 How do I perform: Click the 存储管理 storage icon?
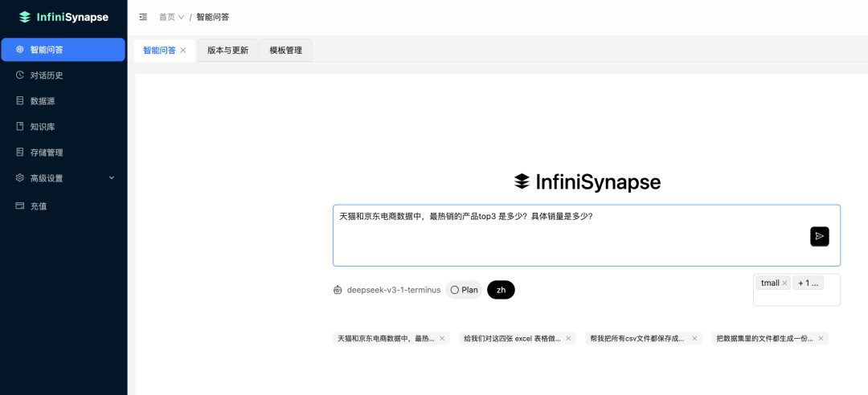(20, 152)
